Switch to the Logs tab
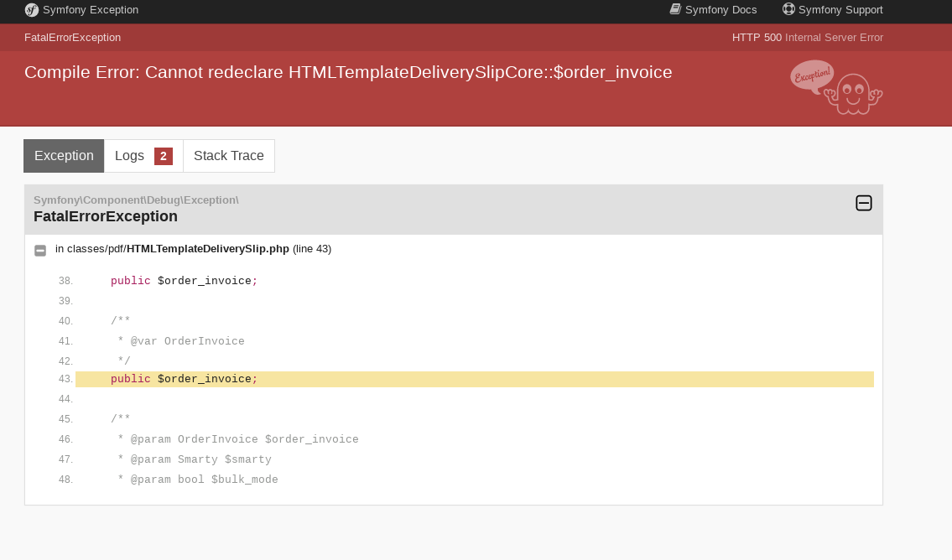This screenshot has height=560, width=952. (130, 155)
